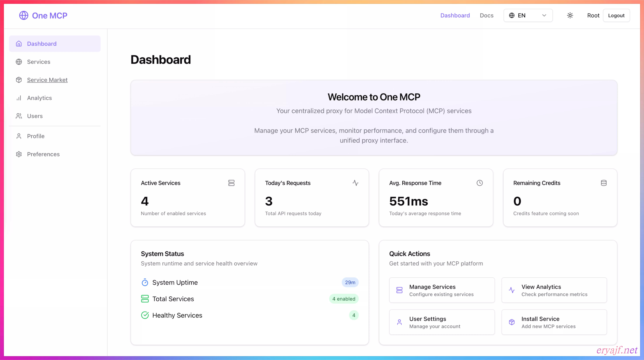The height and width of the screenshot is (360, 644).
Task: Open Docs in the top navigation
Action: [487, 16]
